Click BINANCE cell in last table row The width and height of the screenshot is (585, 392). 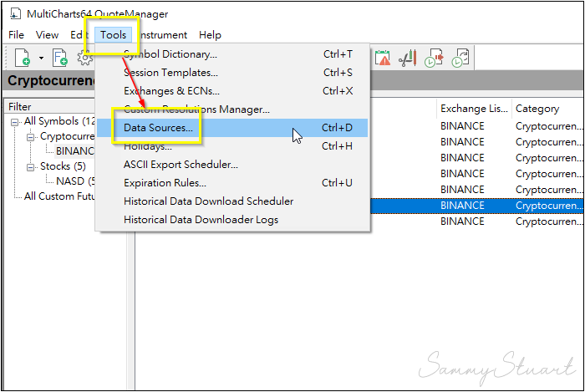pyautogui.click(x=462, y=221)
